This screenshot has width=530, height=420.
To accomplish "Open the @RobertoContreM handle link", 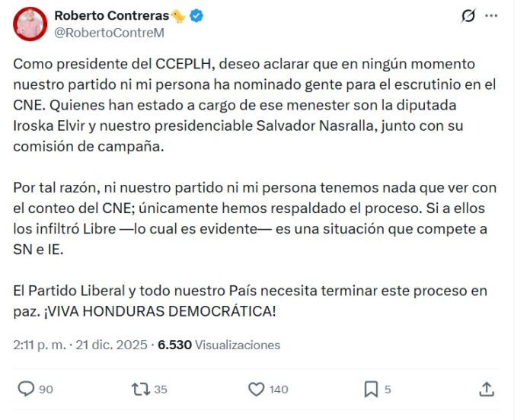I will (109, 33).
